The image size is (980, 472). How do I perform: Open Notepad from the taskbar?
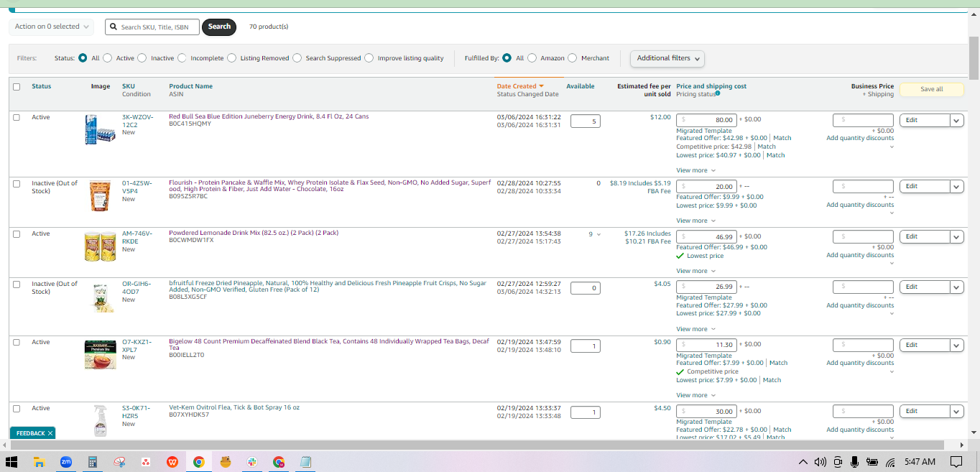tap(305, 462)
